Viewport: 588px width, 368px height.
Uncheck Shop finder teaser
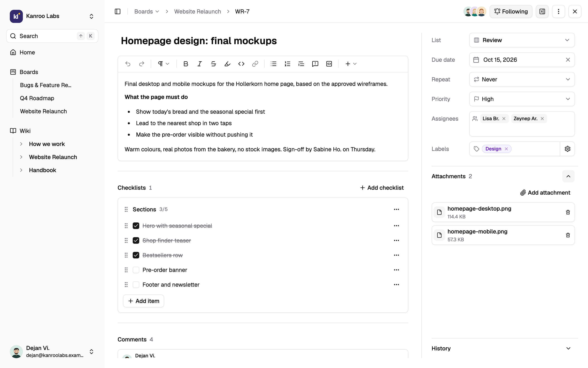pyautogui.click(x=136, y=240)
